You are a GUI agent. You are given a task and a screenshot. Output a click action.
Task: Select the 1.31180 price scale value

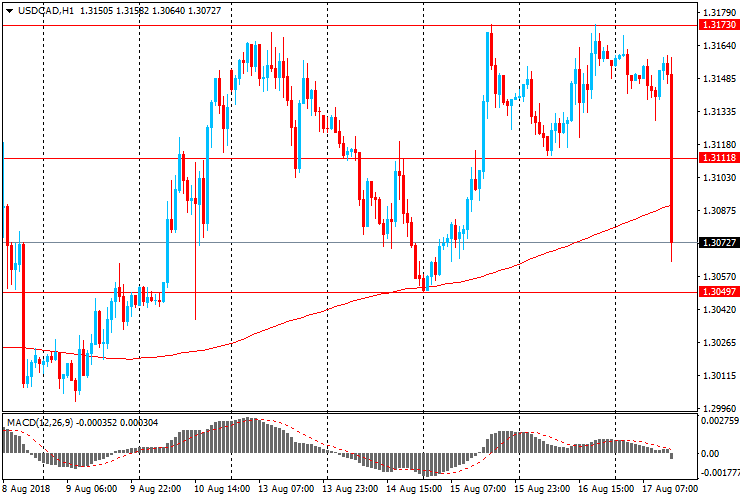[x=719, y=144]
